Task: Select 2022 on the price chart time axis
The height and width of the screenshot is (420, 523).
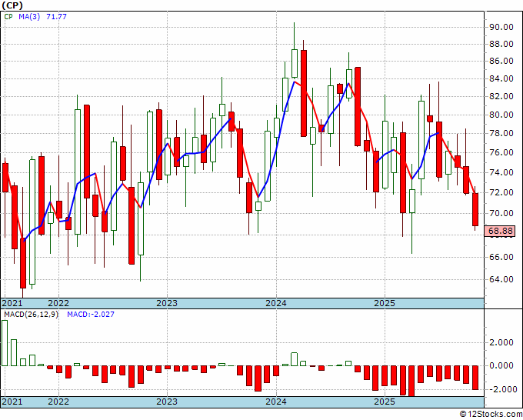Action: coord(58,303)
